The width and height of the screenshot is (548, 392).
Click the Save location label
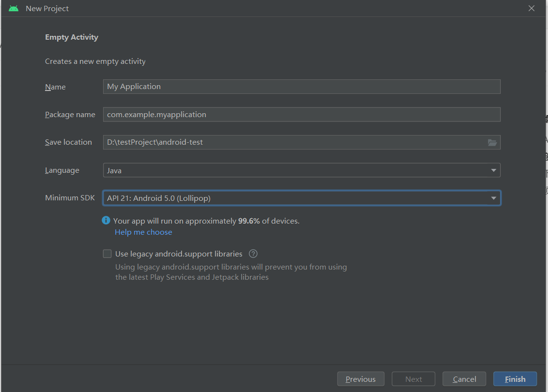[x=69, y=143]
